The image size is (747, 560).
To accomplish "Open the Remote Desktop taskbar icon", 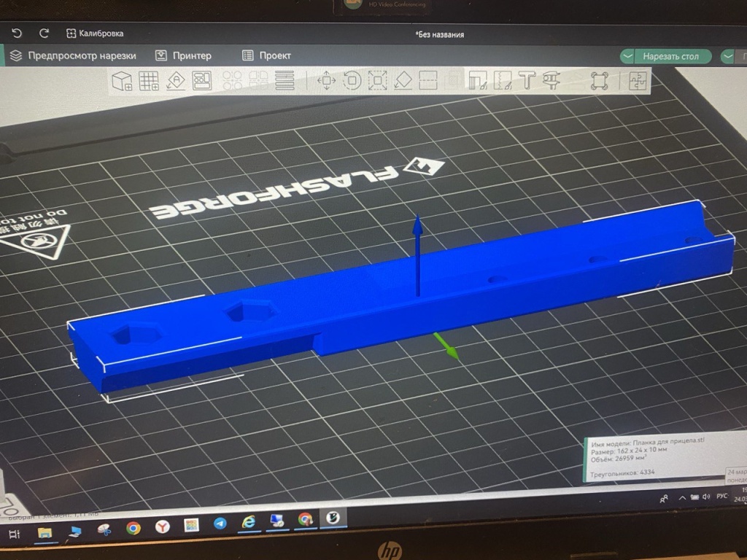I will click(x=276, y=520).
